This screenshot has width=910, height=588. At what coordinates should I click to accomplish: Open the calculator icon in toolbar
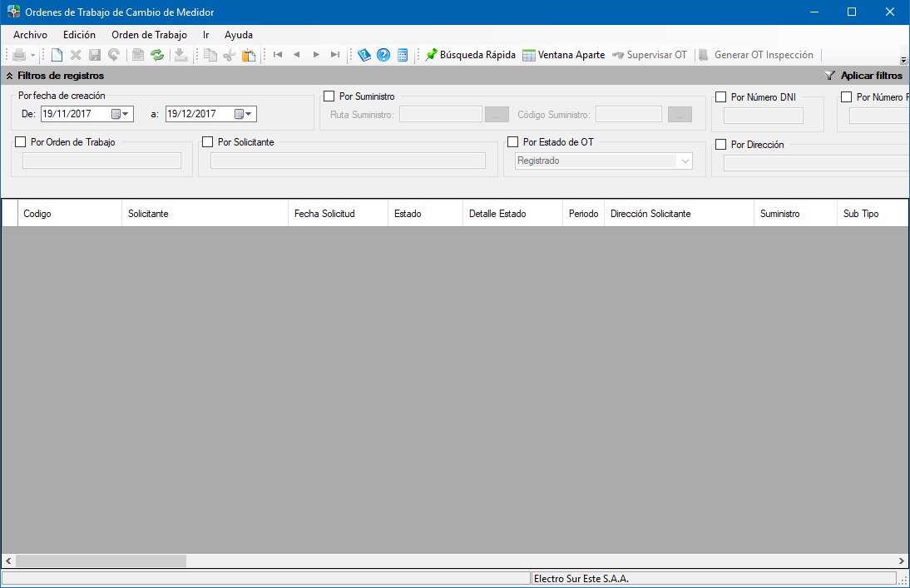(403, 55)
